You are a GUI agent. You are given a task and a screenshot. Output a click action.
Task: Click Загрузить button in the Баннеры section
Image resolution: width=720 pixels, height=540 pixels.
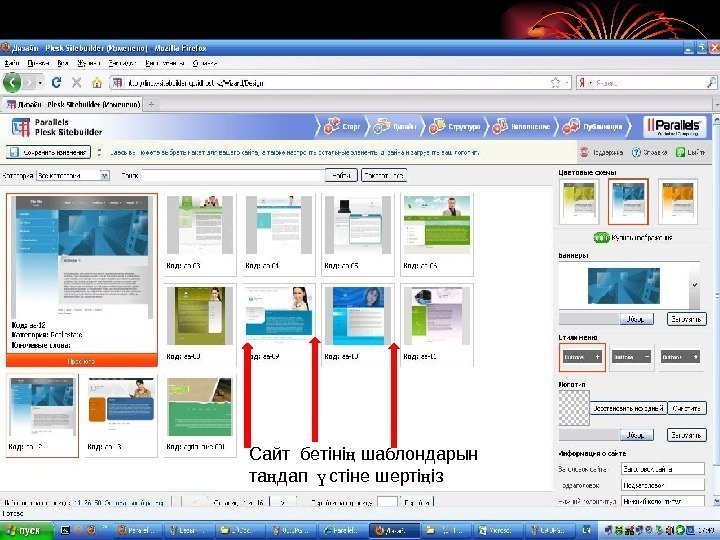[x=686, y=319]
